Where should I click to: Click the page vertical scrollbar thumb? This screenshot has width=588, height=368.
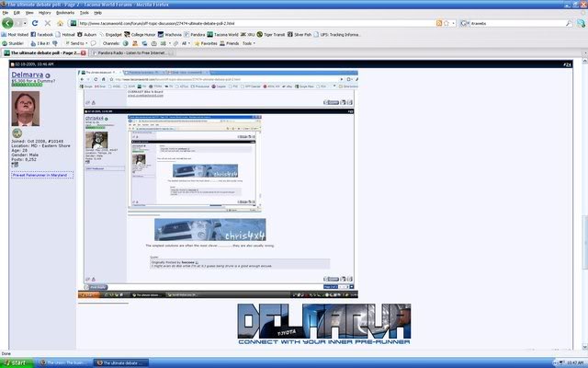(x=584, y=242)
